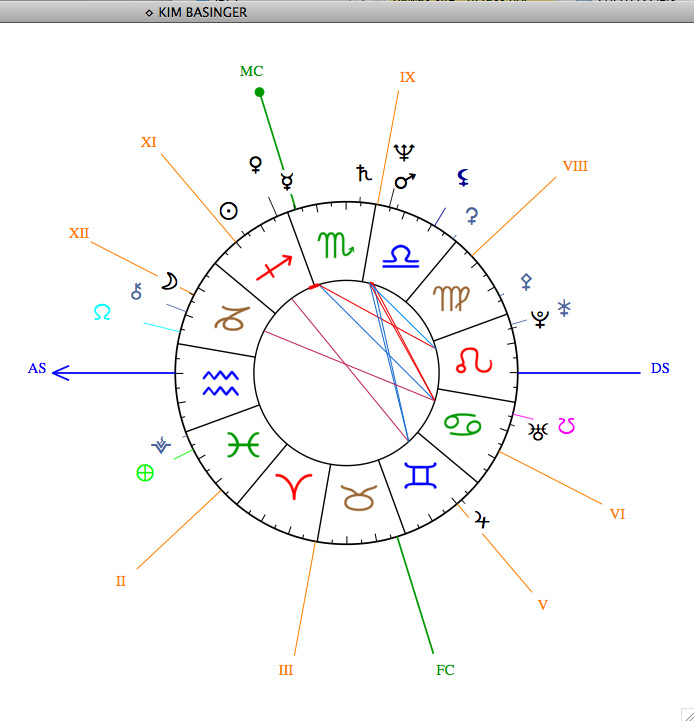The width and height of the screenshot is (694, 721).
Task: Select the Taurus sign in the wheel
Action: click(359, 498)
